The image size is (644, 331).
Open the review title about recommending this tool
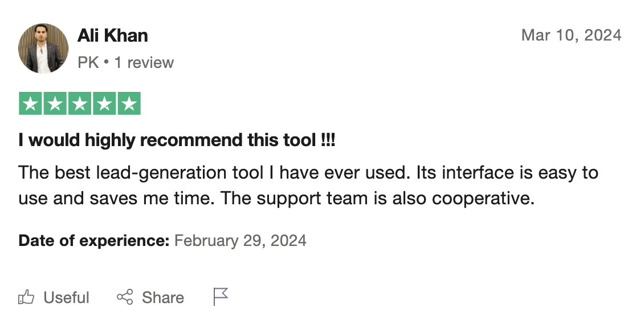pyautogui.click(x=176, y=140)
